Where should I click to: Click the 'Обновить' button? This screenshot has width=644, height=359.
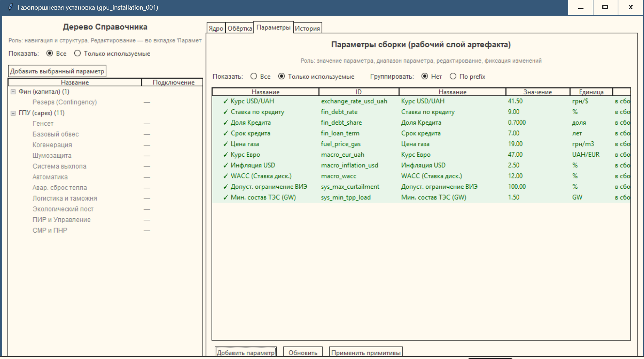click(x=303, y=353)
